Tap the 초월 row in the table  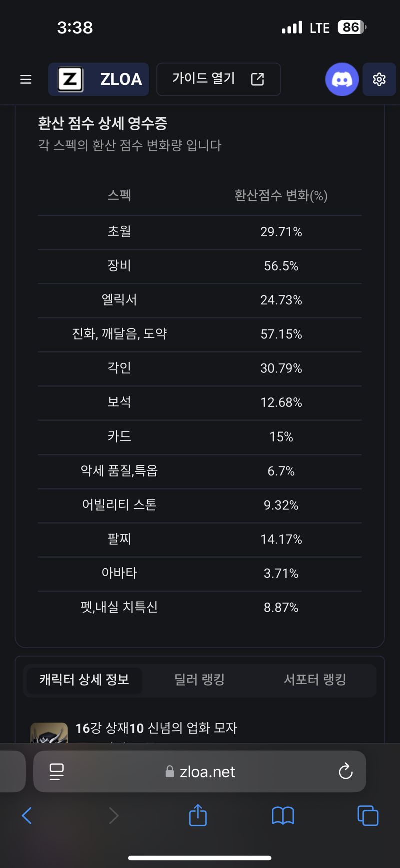coord(200,232)
